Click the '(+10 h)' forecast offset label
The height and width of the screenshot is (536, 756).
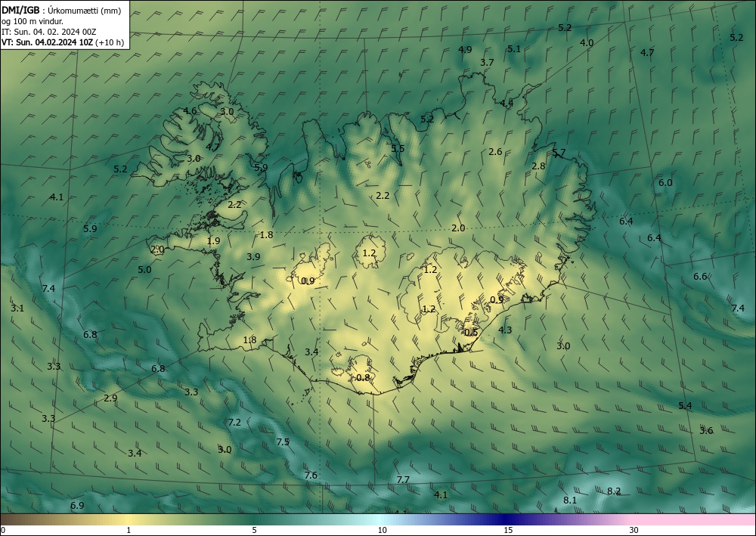[110, 42]
